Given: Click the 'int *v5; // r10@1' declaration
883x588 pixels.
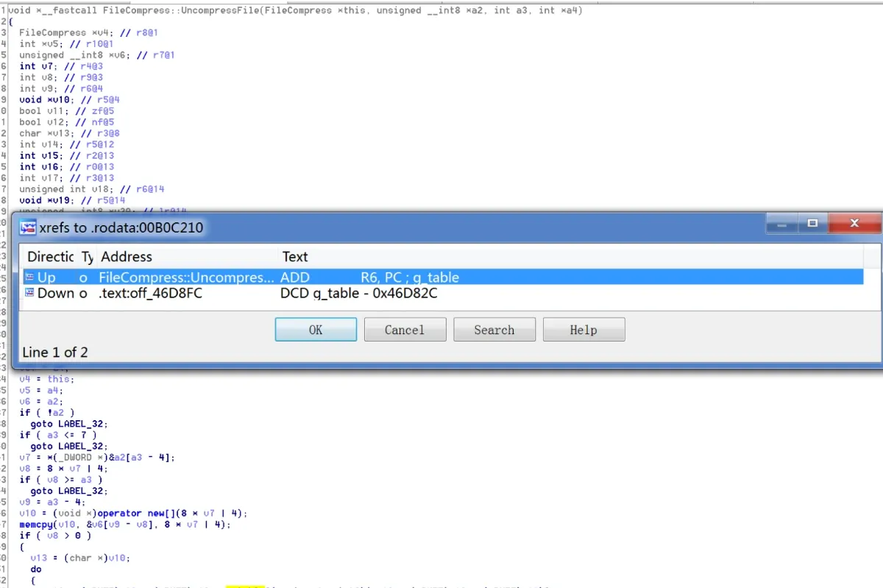Looking at the screenshot, I should point(66,44).
